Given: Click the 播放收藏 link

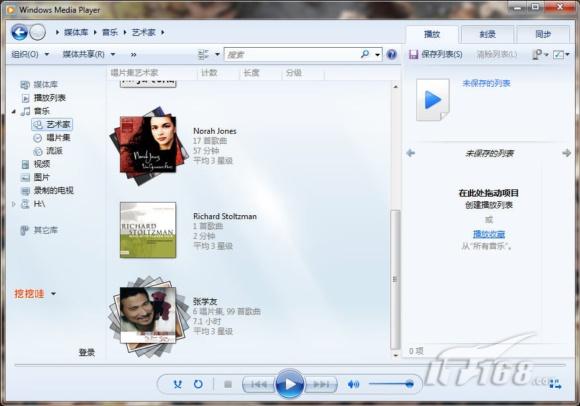Looking at the screenshot, I should tap(489, 234).
